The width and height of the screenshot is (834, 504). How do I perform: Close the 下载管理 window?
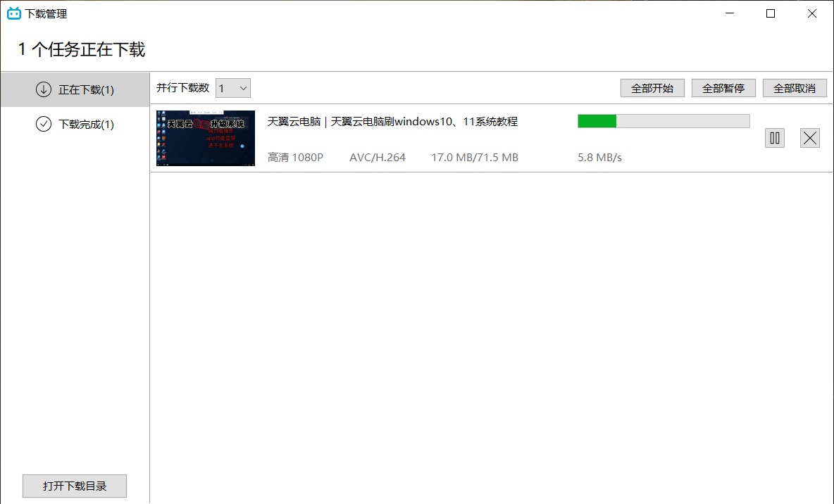811,13
